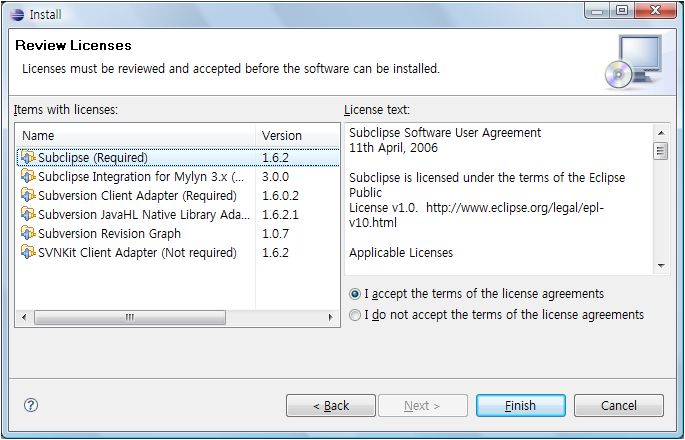This screenshot has width=685, height=440.
Task: Click the SVNKit Client Adapter feature icon
Action: (28, 253)
